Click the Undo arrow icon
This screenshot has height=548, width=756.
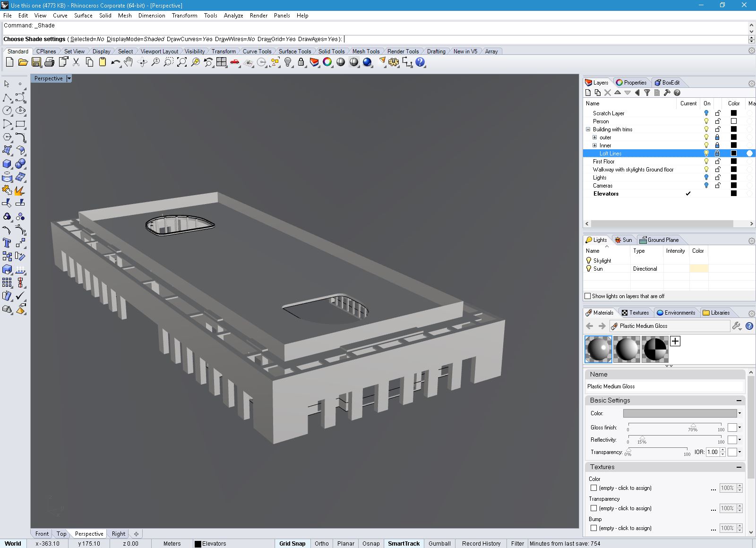point(115,62)
